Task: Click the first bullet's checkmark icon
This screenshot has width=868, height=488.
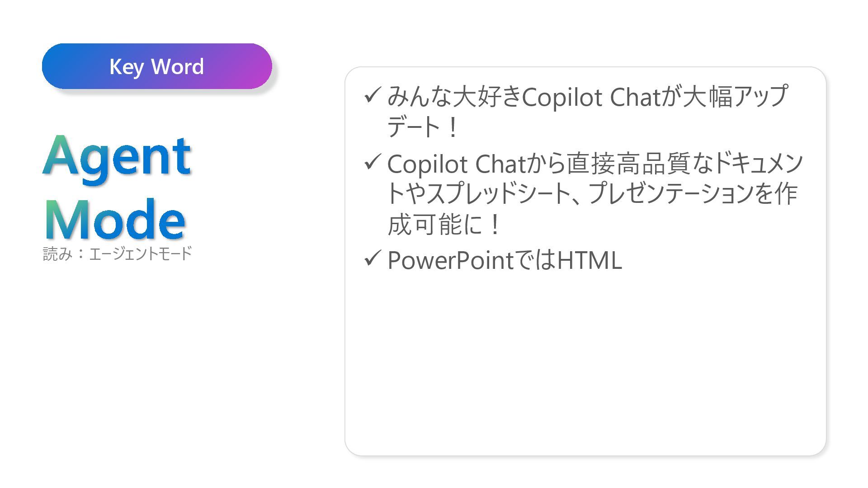Action: coord(371,95)
